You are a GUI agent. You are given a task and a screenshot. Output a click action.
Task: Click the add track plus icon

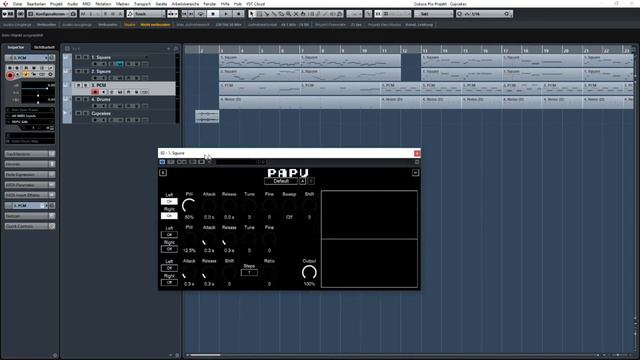169,49
